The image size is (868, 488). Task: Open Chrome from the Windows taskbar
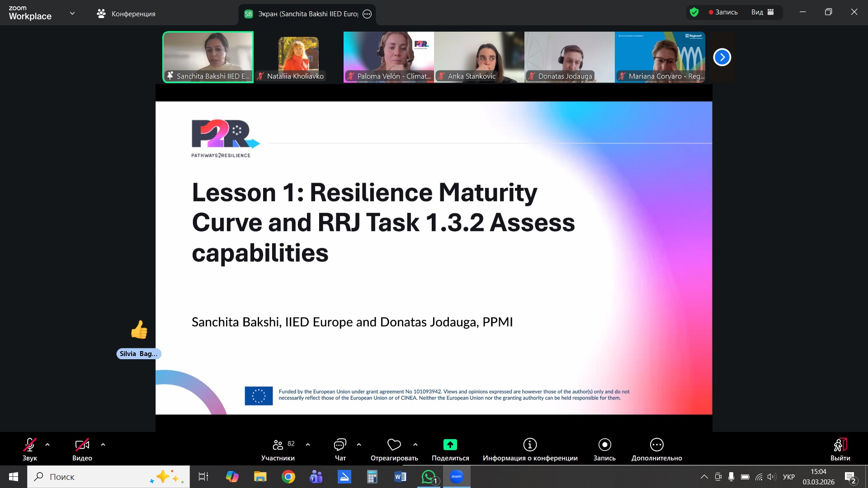pyautogui.click(x=288, y=477)
